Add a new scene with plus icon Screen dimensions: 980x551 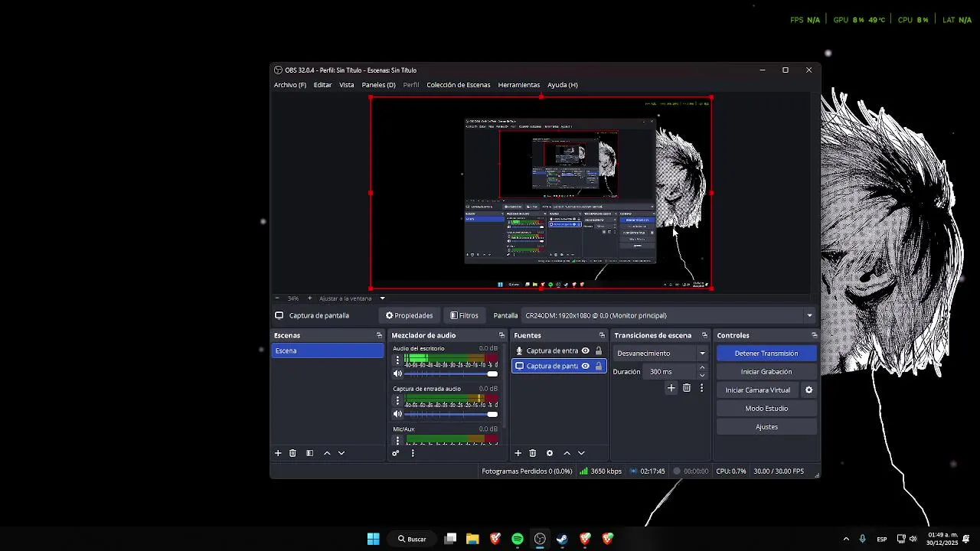pos(278,453)
